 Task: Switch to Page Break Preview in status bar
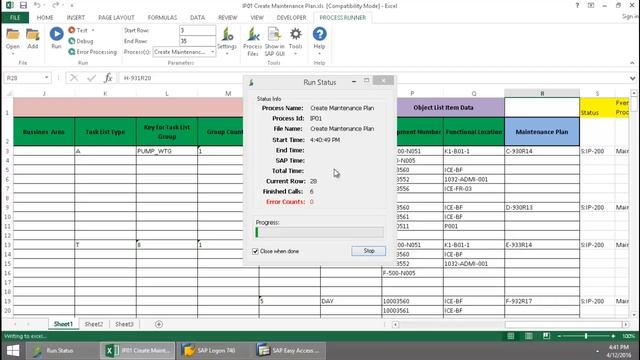[x=546, y=336]
